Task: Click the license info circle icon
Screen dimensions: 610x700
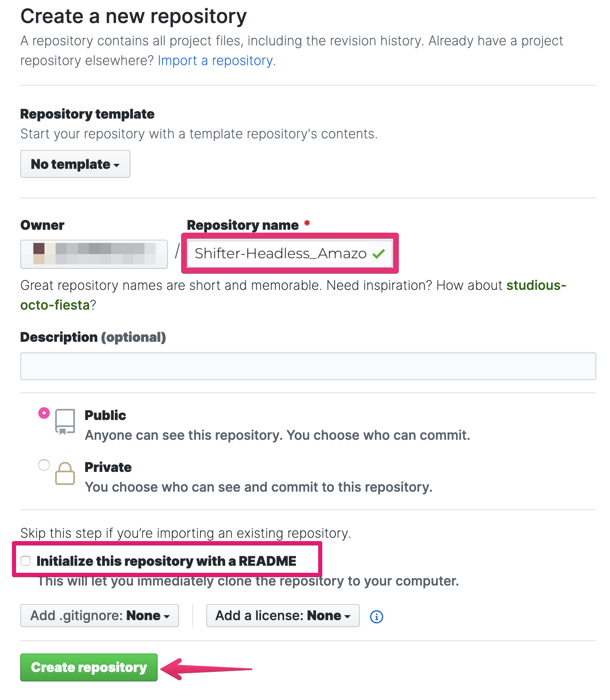Action: pyautogui.click(x=377, y=616)
